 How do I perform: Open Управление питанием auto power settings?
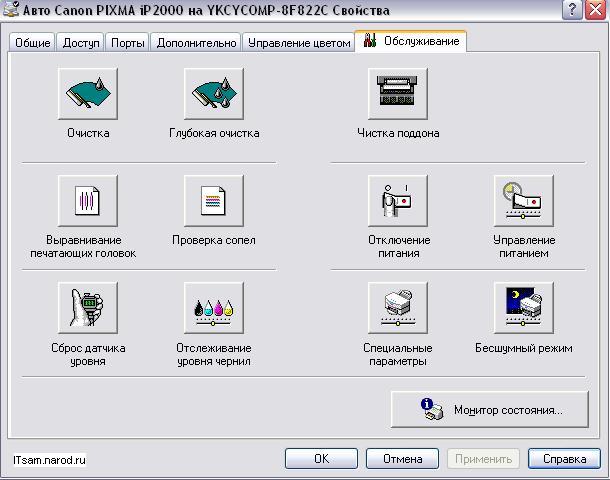coord(524,201)
